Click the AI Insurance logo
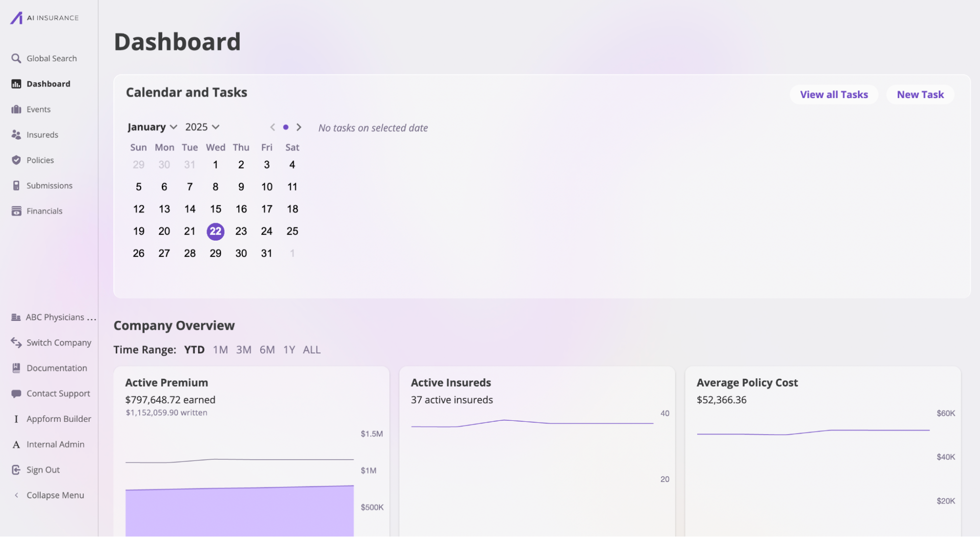The image size is (980, 537). pos(44,18)
